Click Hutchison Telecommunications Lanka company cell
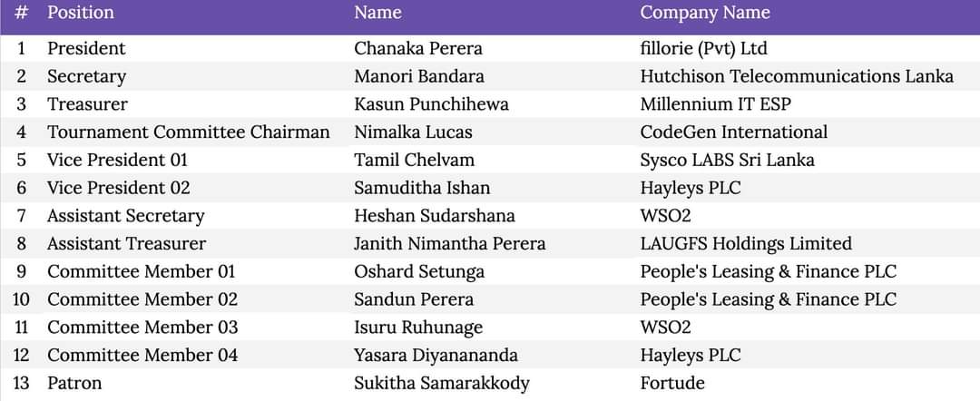The height and width of the screenshot is (401, 980). coord(797,76)
